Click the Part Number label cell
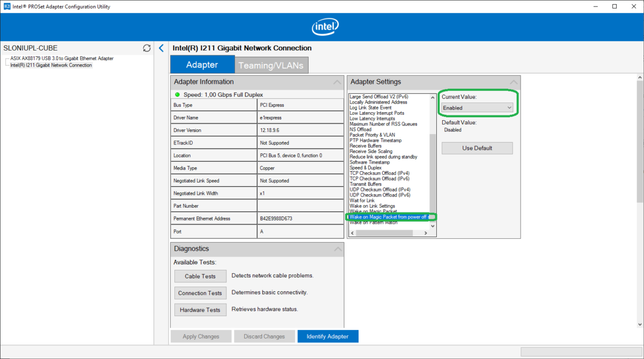This screenshot has height=359, width=644. tap(214, 206)
